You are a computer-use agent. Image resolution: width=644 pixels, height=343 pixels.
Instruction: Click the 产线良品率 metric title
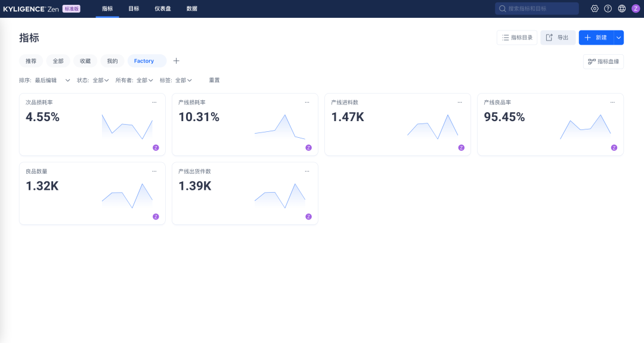[x=497, y=103]
